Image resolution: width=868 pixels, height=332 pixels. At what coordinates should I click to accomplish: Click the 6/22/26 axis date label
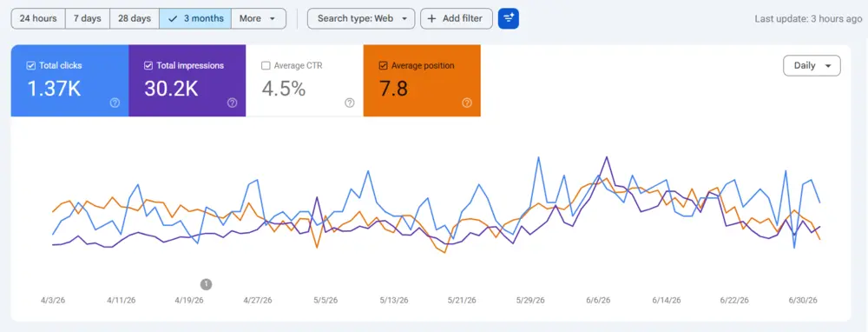pos(734,300)
